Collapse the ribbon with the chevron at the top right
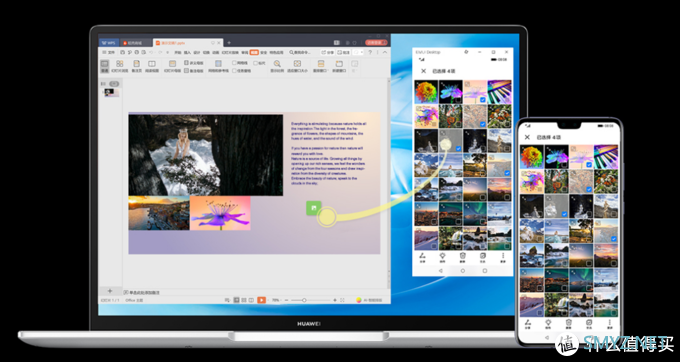Image resolution: width=680 pixels, height=362 pixels. coord(385,52)
